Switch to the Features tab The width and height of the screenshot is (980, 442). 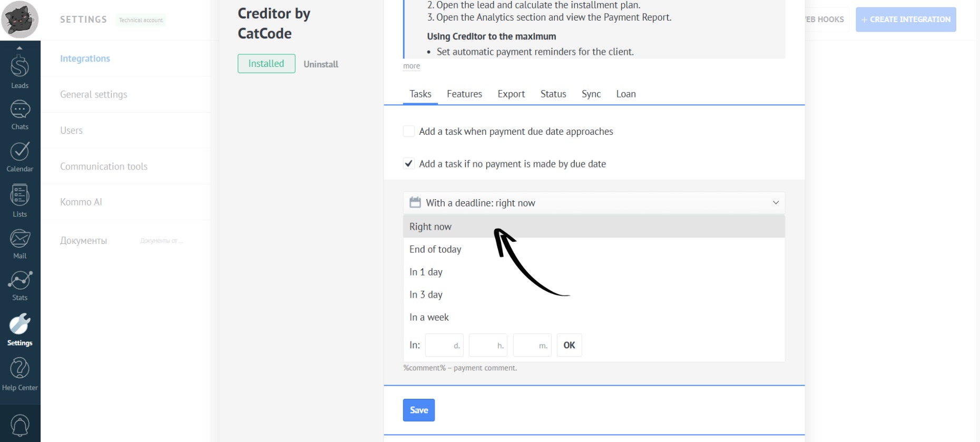pyautogui.click(x=464, y=94)
